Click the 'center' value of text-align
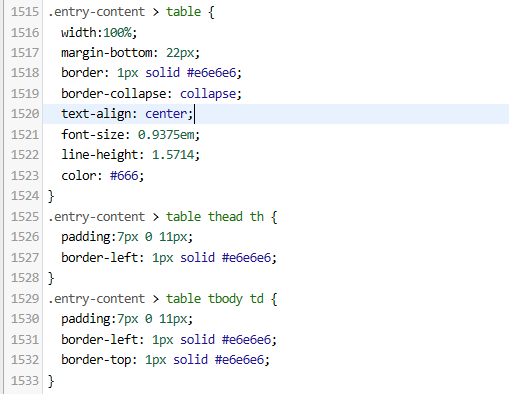 click(x=166, y=114)
